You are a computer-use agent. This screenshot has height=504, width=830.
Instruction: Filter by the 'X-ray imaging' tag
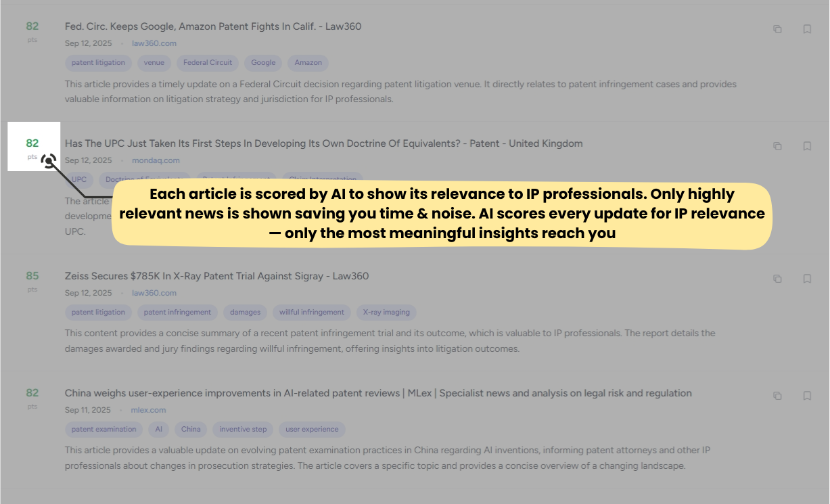coord(386,313)
